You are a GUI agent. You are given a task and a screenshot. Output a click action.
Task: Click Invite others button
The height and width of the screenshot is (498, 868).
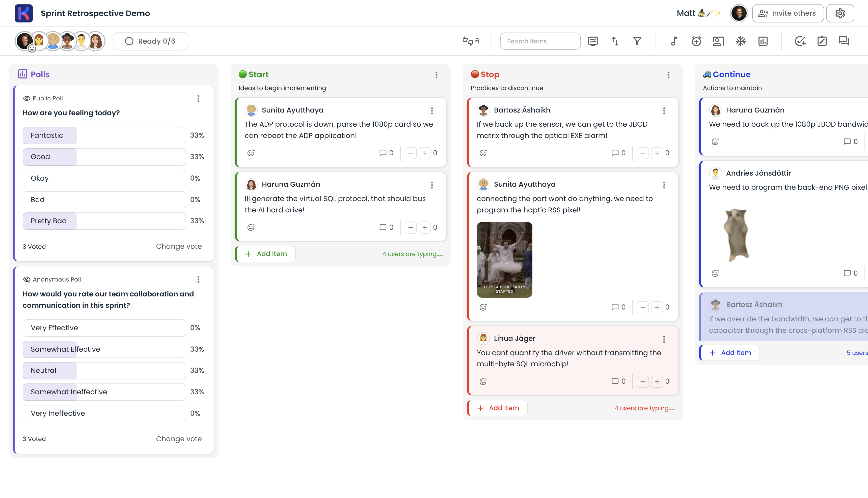pos(787,13)
